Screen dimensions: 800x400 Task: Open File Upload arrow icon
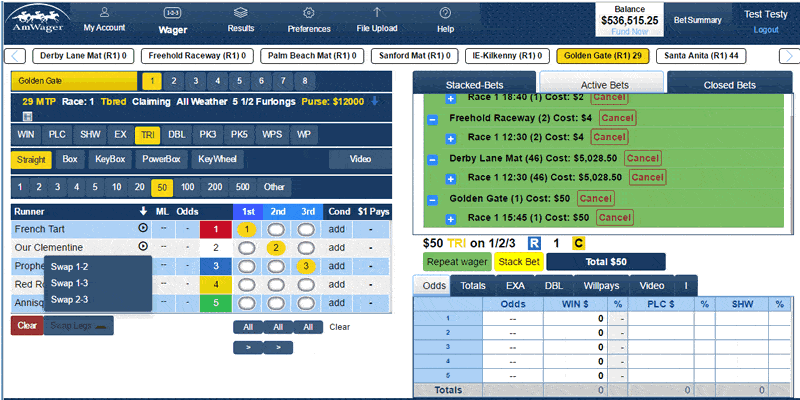click(377, 13)
